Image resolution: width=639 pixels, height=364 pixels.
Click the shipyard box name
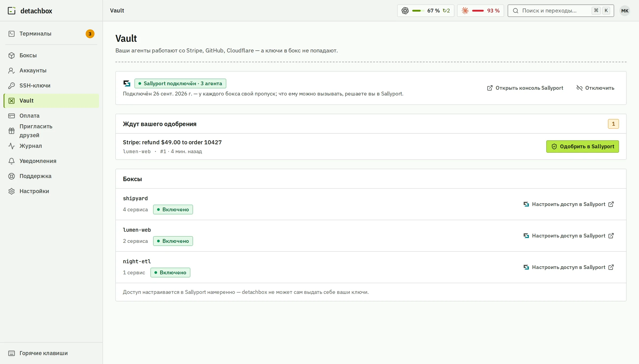coord(135,198)
